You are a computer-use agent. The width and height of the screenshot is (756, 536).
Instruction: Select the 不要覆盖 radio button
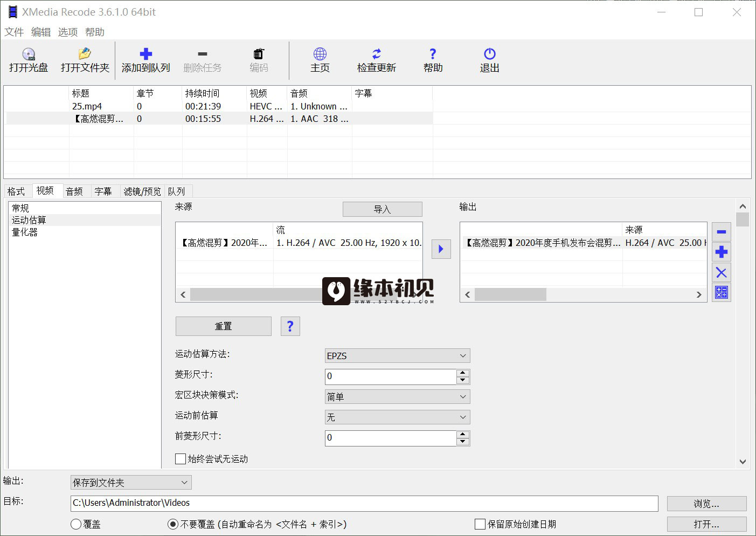click(173, 524)
